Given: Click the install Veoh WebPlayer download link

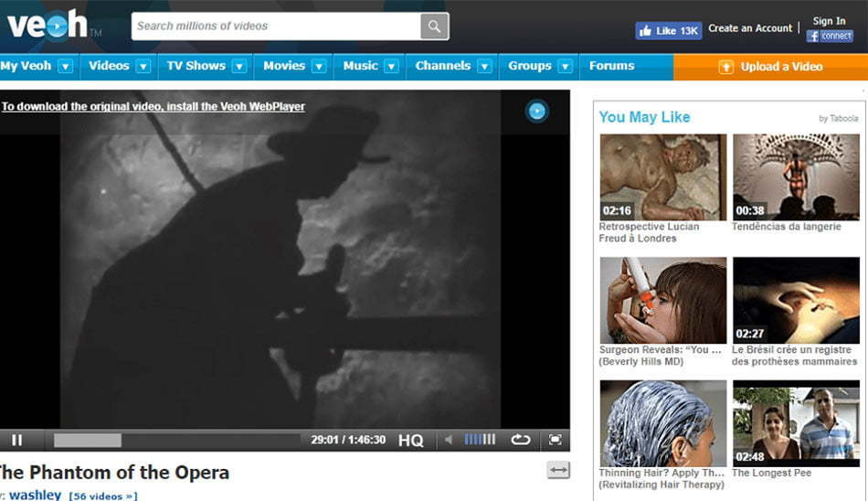Looking at the screenshot, I should [153, 106].
